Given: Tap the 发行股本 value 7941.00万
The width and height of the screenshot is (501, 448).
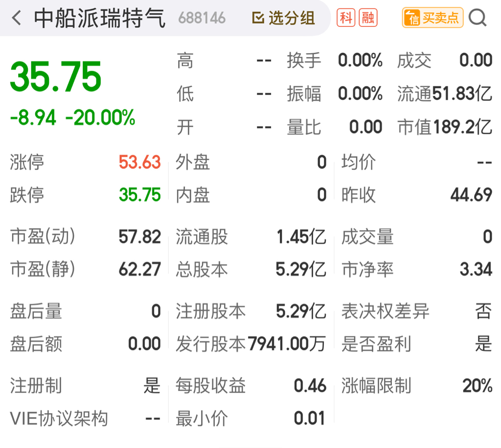Looking at the screenshot, I should [x=286, y=344].
